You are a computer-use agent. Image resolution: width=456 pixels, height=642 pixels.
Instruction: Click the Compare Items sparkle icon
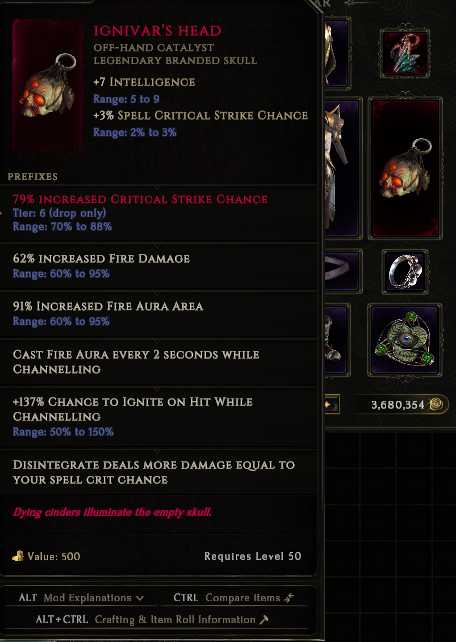[x=289, y=598]
